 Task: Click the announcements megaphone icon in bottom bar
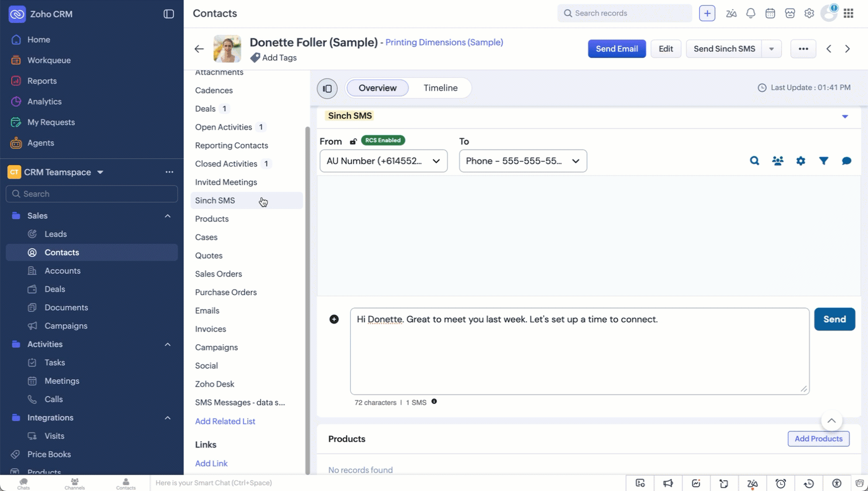(x=668, y=484)
